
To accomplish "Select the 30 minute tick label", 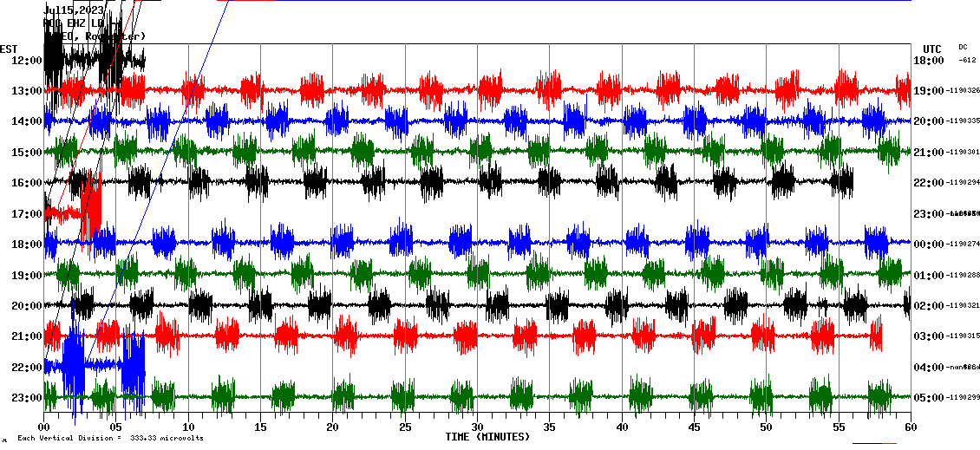I will click(477, 427).
